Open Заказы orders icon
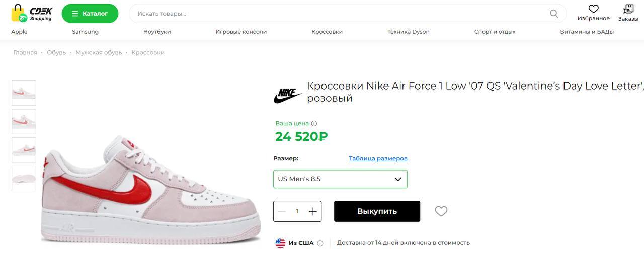The width and height of the screenshot is (644, 254). point(628,9)
